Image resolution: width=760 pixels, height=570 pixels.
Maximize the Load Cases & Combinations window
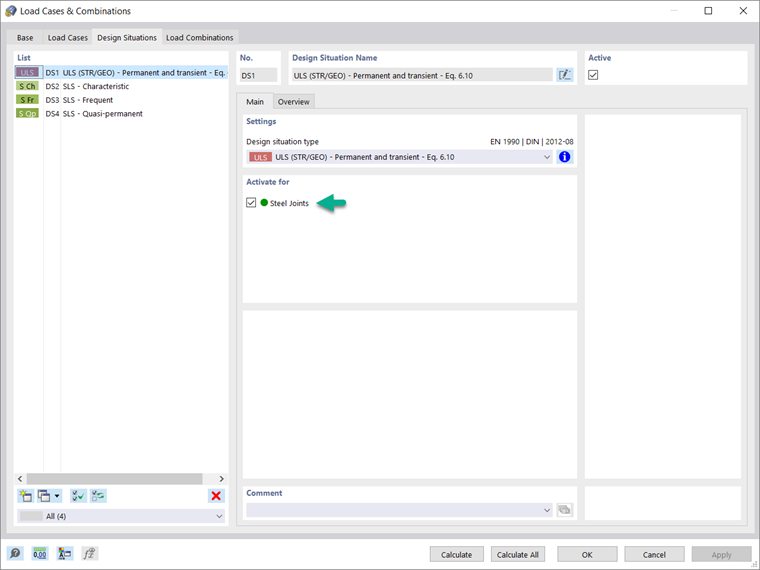[x=708, y=11]
